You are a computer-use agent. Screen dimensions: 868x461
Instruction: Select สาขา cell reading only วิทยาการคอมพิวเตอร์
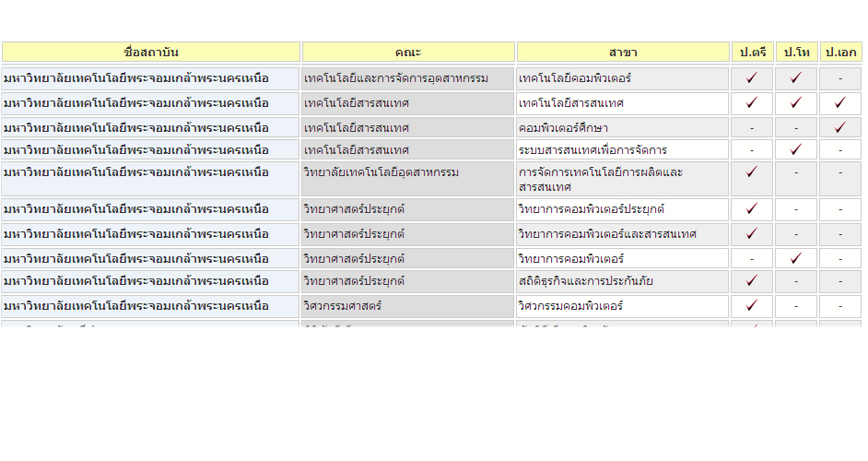623,259
